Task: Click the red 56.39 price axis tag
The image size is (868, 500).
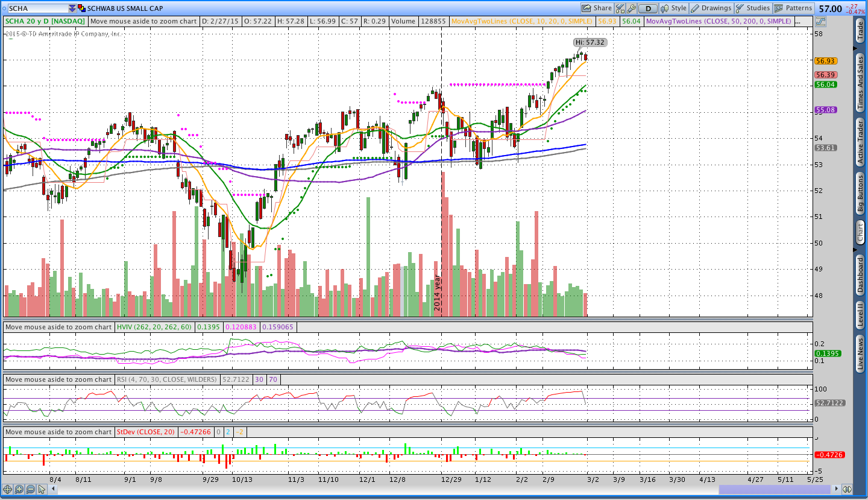Action: point(825,75)
